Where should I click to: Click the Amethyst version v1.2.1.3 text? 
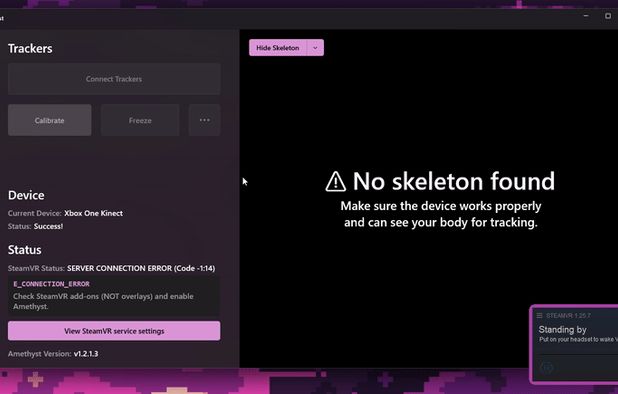pos(86,354)
